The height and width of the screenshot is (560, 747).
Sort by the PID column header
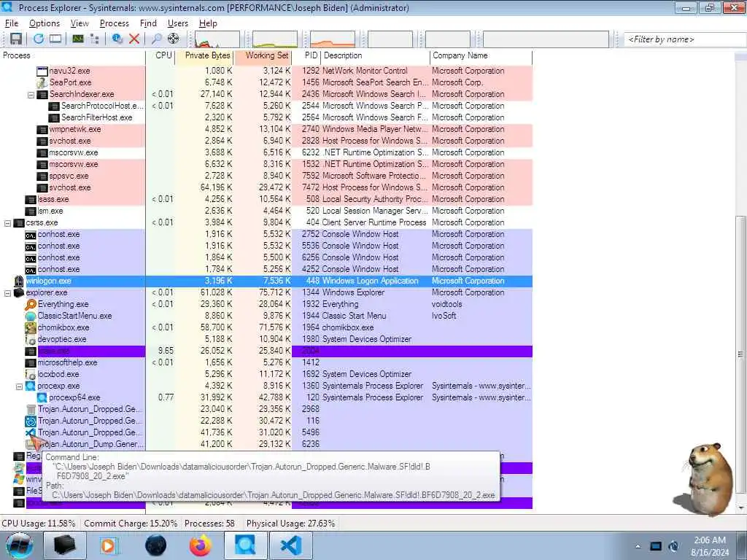click(306, 55)
